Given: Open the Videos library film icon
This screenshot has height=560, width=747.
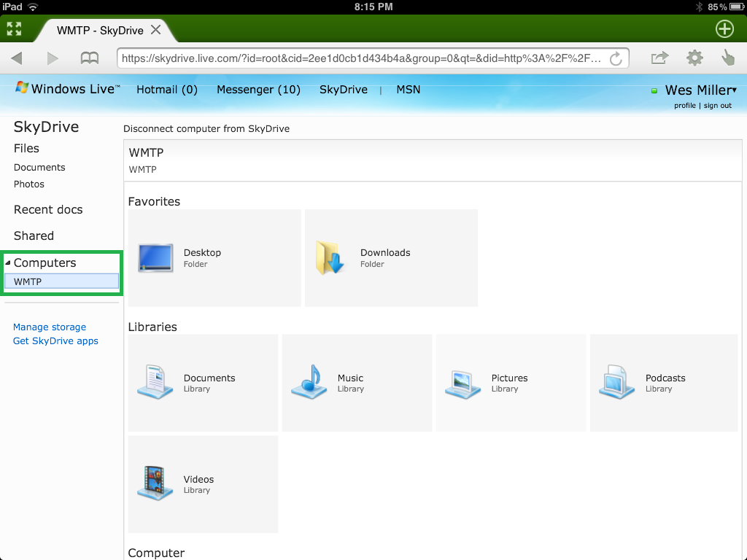Looking at the screenshot, I should [155, 483].
